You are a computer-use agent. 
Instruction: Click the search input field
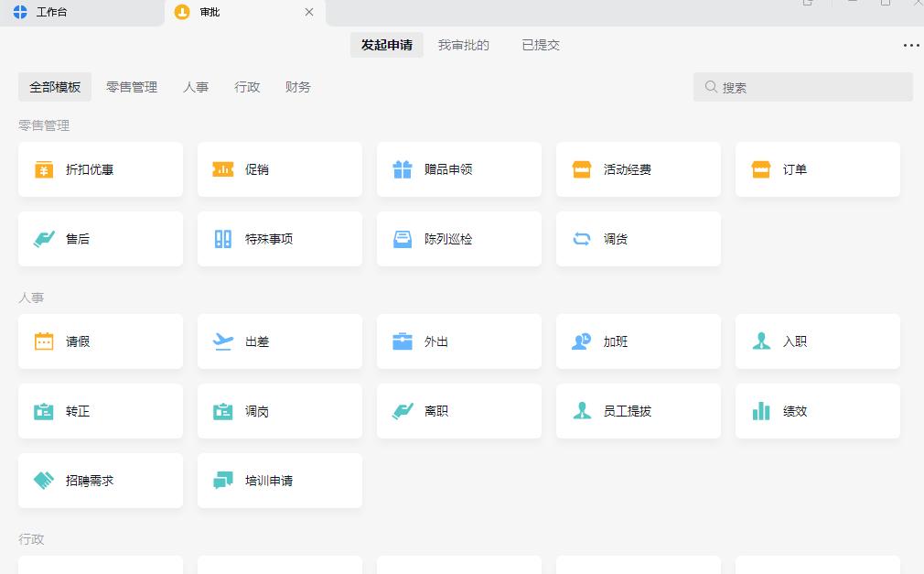click(x=802, y=87)
